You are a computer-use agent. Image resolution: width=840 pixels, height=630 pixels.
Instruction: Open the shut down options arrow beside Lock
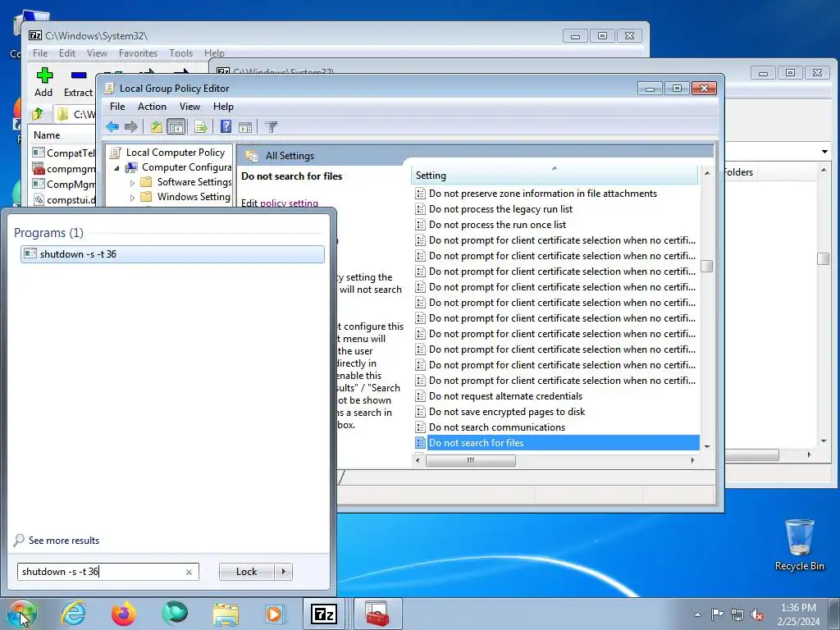click(283, 572)
